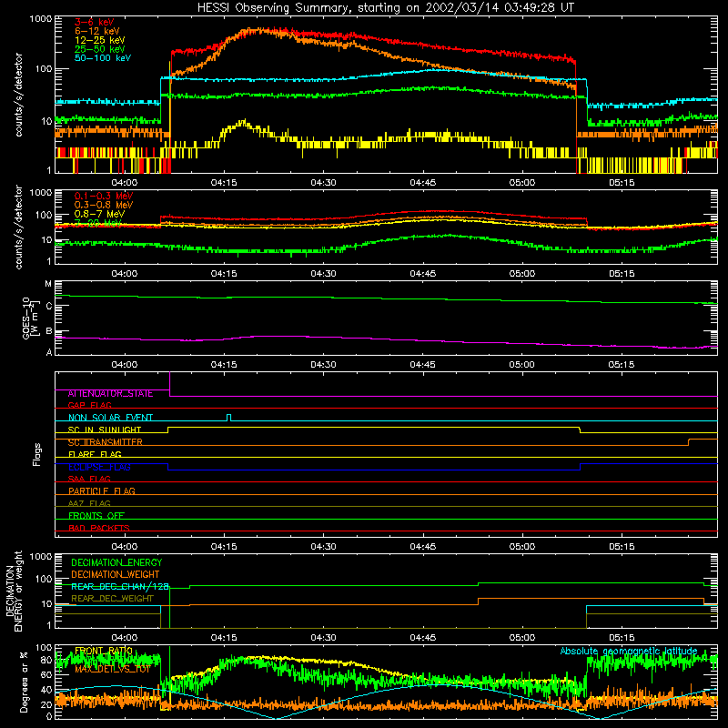Click the BAD_PACKETS flag label
The image size is (728, 728).
[x=99, y=528]
